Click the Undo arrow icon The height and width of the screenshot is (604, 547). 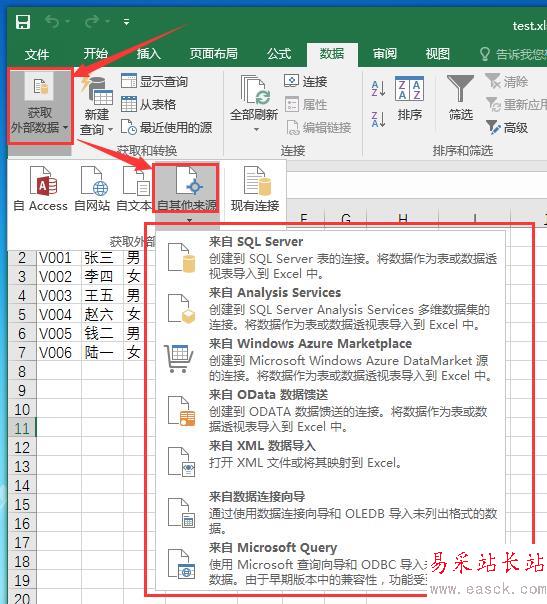tap(52, 22)
